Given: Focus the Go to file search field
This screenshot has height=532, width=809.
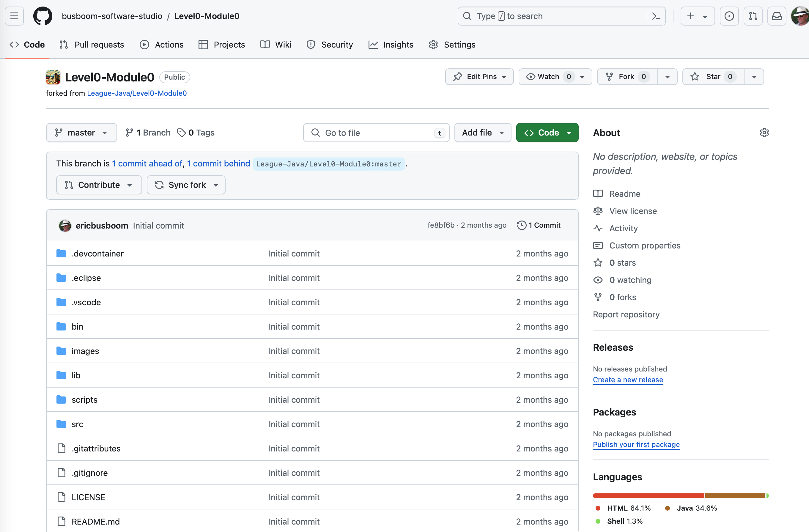Looking at the screenshot, I should [376, 133].
